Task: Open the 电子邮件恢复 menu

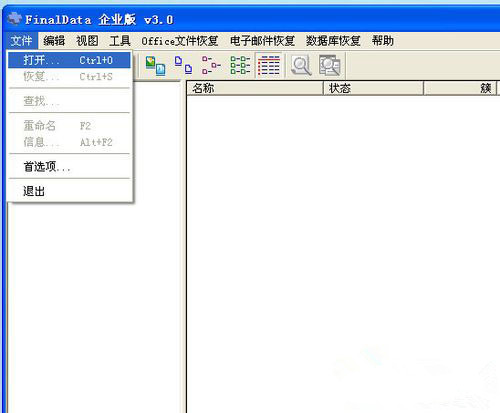Action: click(263, 41)
